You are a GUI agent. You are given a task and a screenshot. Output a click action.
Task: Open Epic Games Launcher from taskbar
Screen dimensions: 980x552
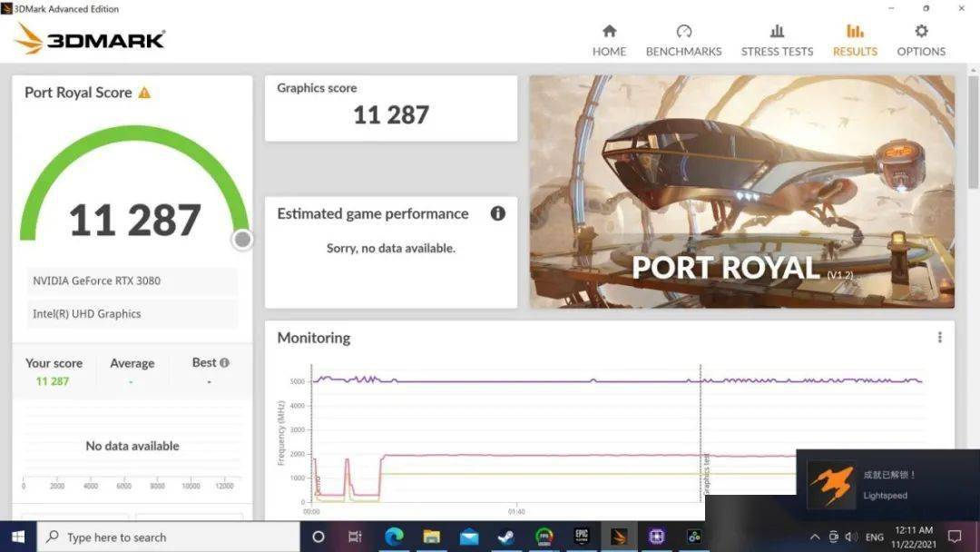point(582,537)
